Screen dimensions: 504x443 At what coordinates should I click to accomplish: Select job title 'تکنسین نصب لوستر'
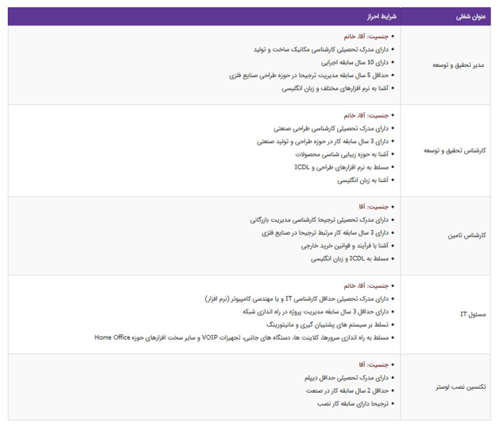pos(460,387)
